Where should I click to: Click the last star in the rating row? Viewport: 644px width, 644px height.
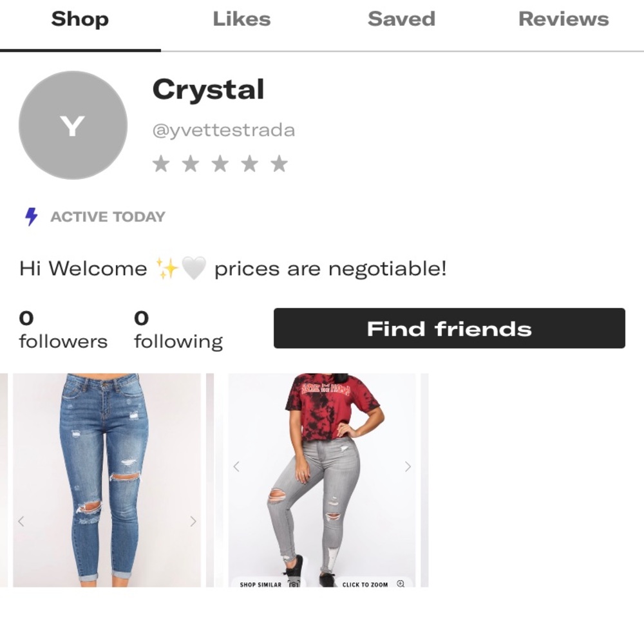point(279,164)
